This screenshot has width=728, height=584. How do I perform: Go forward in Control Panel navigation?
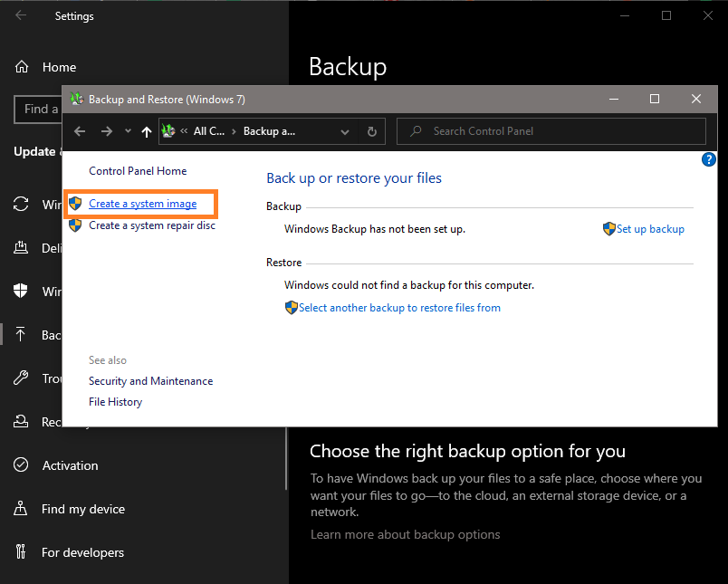tap(107, 131)
